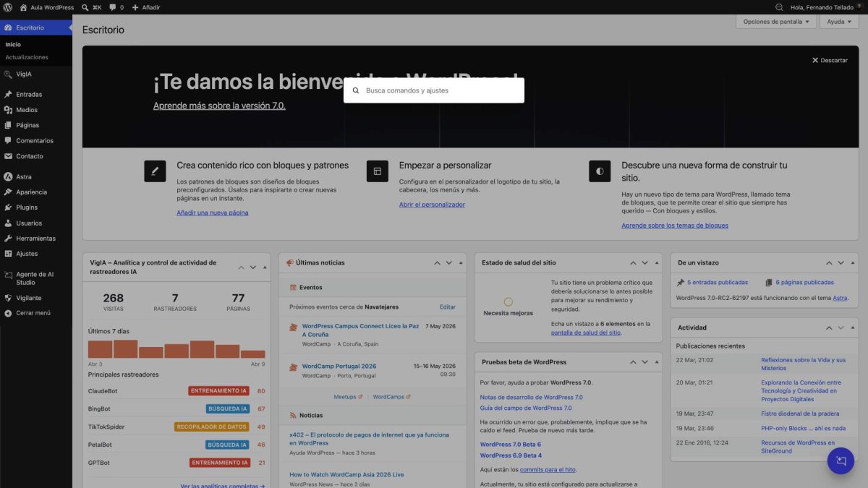Viewport: 868px width, 488px height.
Task: Open the WordPress logo menu in admin bar
Action: [x=7, y=7]
